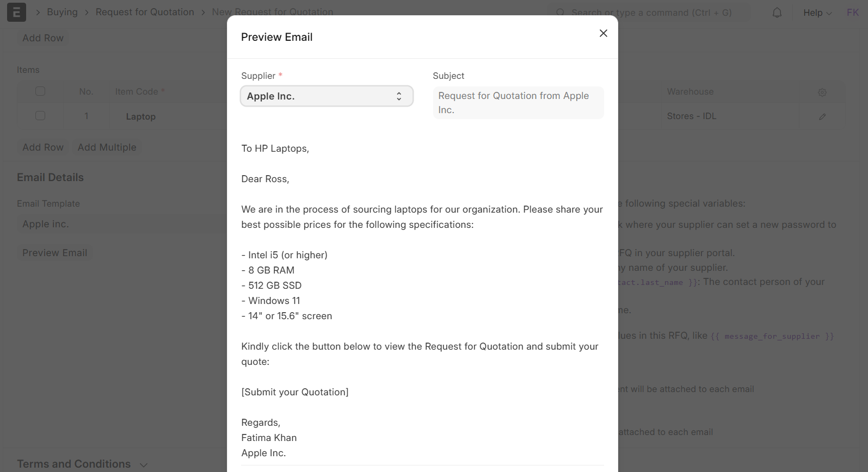Close the Preview Email dialog
868x472 pixels.
(603, 33)
